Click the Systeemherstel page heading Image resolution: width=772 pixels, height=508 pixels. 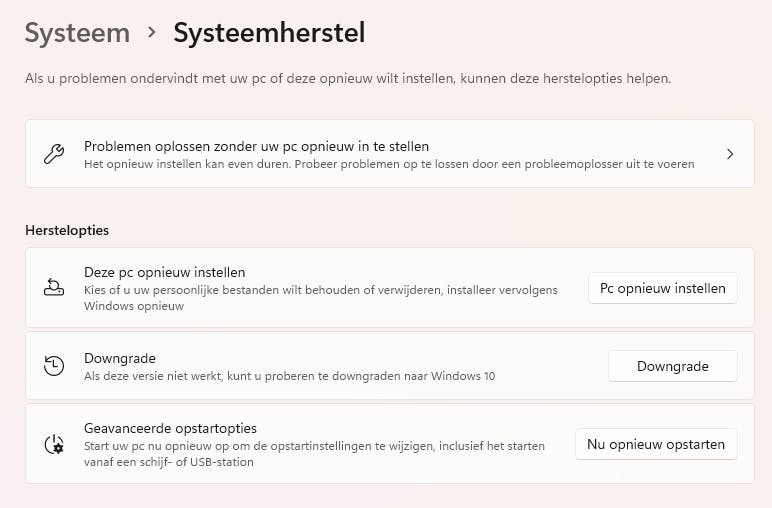pos(269,32)
